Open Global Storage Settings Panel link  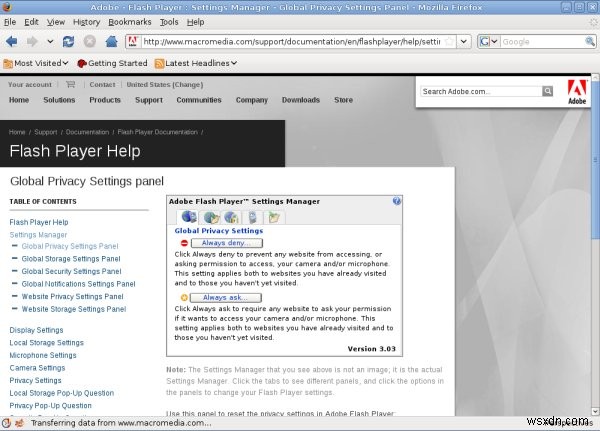pos(71,259)
